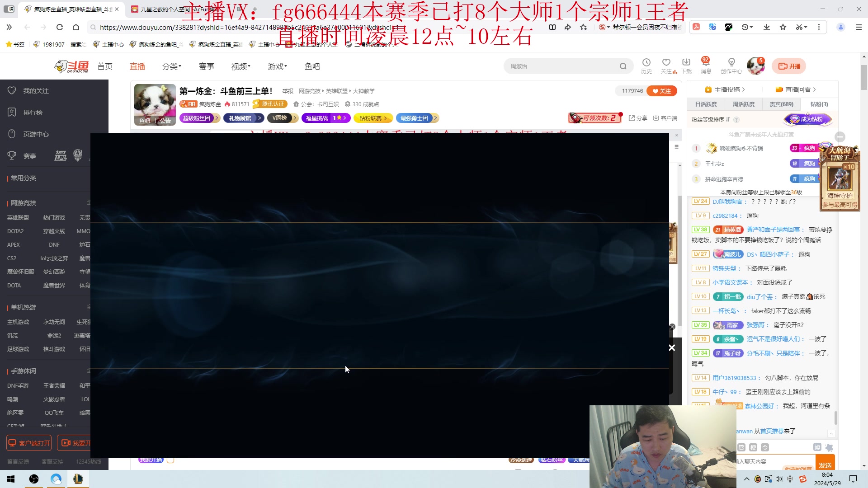Screen dimensions: 868x488
Task: Open the 最强勇士团 badge
Action: 418,118
